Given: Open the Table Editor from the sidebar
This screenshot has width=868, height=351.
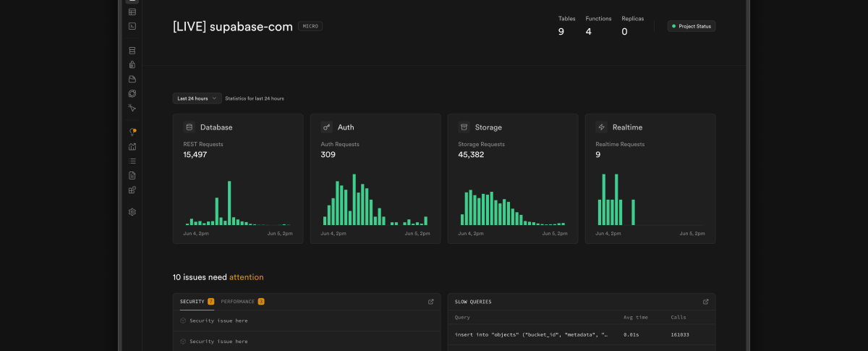Looking at the screenshot, I should pyautogui.click(x=132, y=12).
